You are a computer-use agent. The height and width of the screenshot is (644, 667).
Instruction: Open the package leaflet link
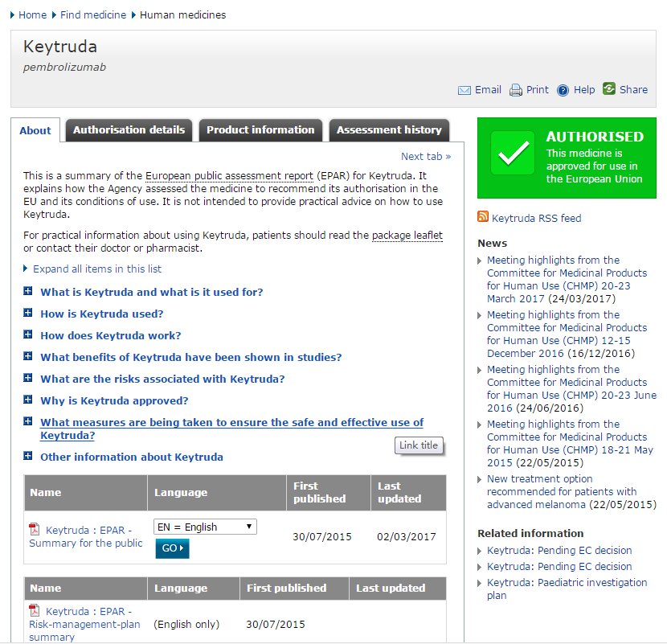pyautogui.click(x=407, y=236)
